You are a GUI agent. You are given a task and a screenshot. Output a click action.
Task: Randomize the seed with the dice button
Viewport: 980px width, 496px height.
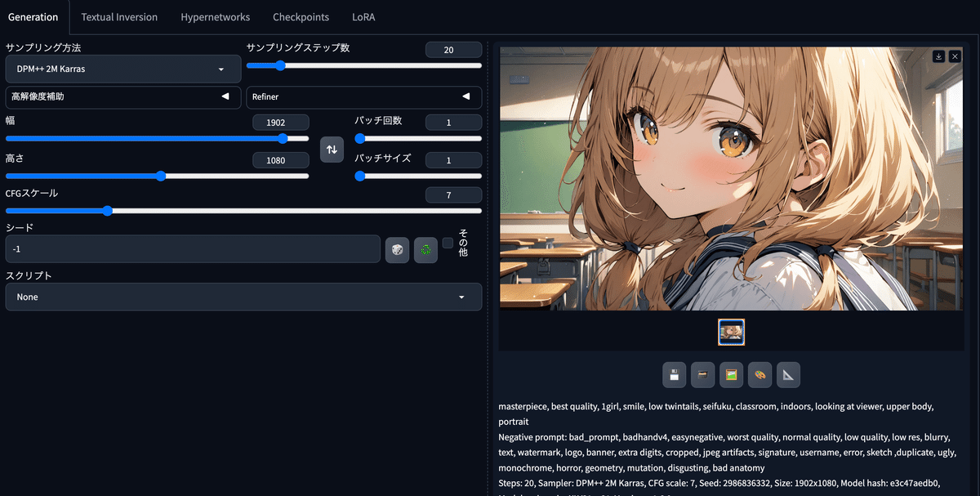click(x=397, y=249)
